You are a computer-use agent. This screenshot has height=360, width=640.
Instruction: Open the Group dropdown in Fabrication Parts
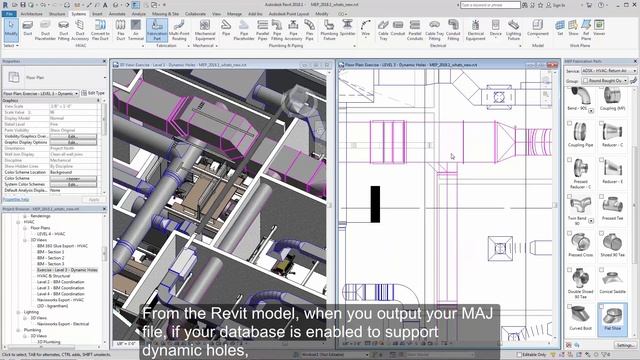605,81
